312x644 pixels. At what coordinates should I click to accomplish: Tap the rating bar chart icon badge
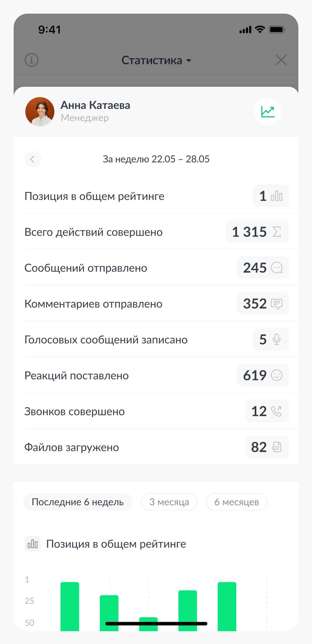point(276,196)
